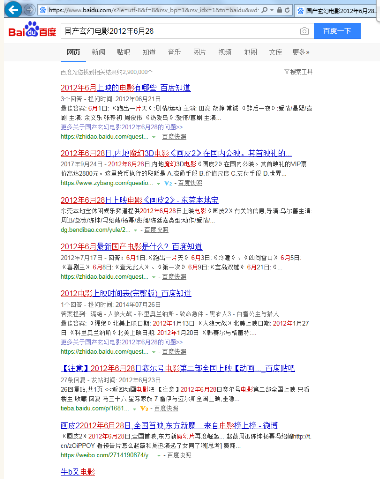Select the browser tab titled 国产玄幻电影2012年6月28
The height and width of the screenshot is (479, 380).
point(337,11)
